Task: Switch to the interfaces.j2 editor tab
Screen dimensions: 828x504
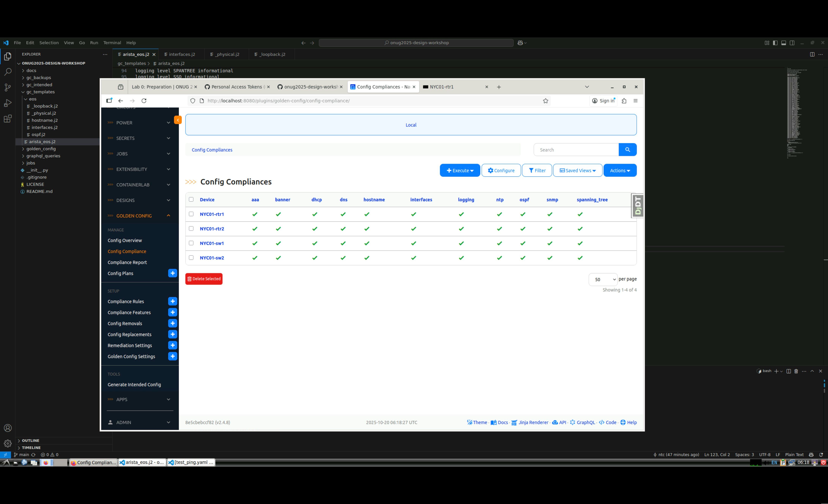Action: pyautogui.click(x=181, y=54)
